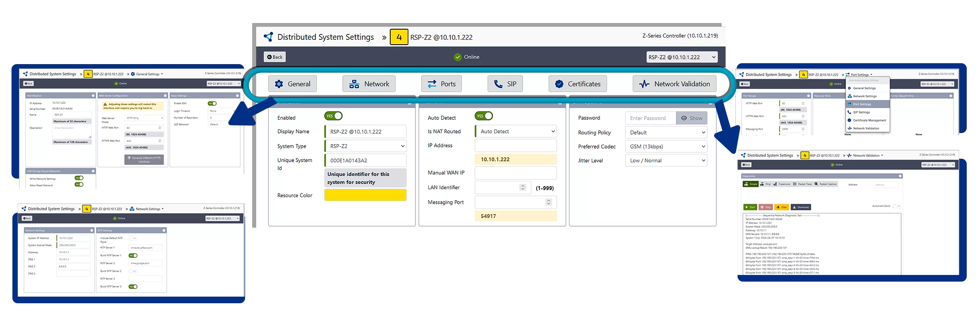Click number 4 badge in Network Settings screenshot

coord(87,209)
